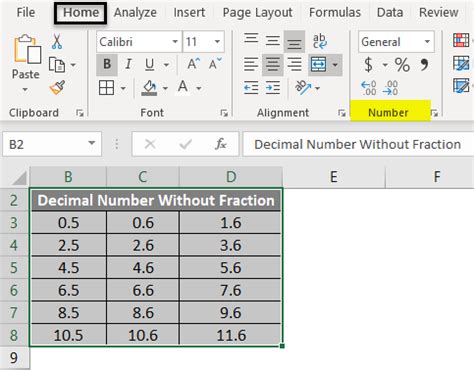Screen dimensions: 474x370
Task: Open Font Color dropdown arrow
Action: pyautogui.click(x=199, y=88)
